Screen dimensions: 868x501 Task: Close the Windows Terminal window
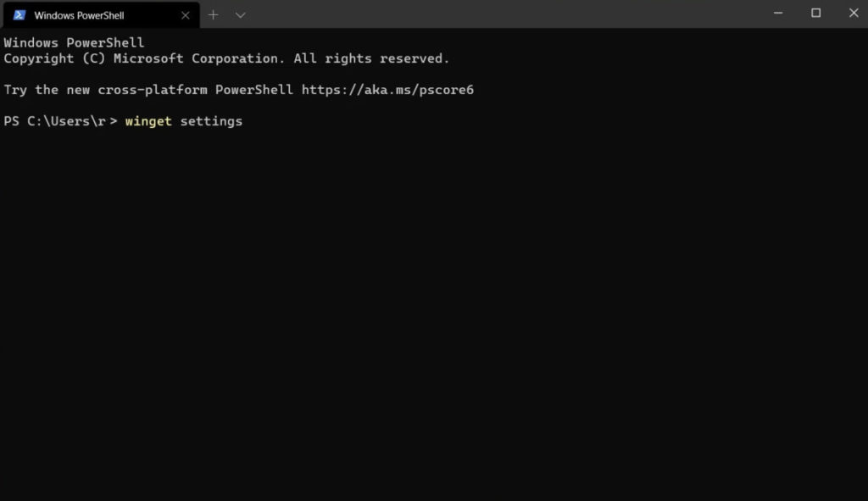coord(853,14)
